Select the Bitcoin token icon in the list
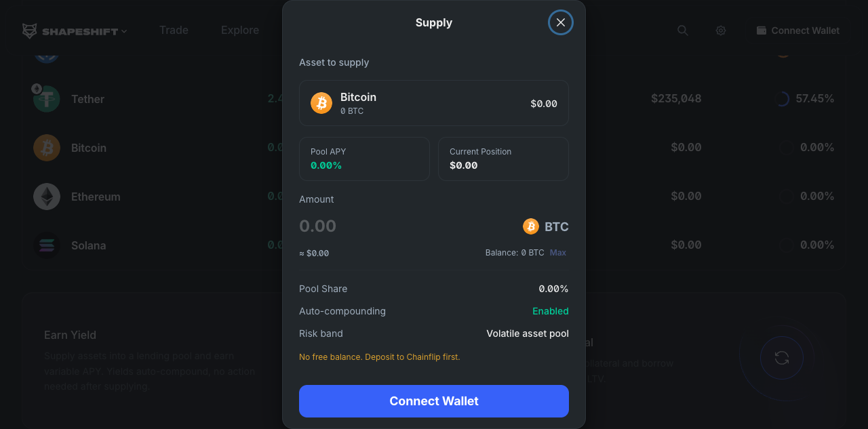Image resolution: width=868 pixels, height=429 pixels. pyautogui.click(x=46, y=148)
